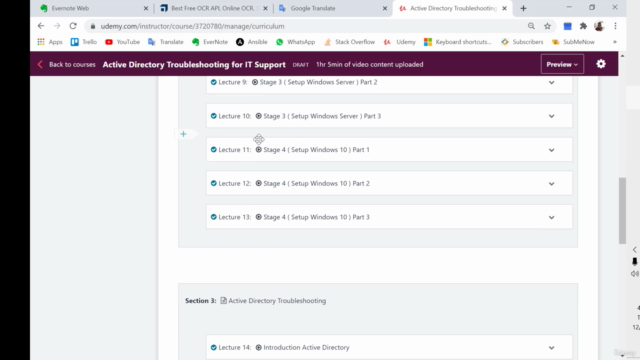Open course settings gear icon
The height and width of the screenshot is (360, 640).
pos(601,64)
